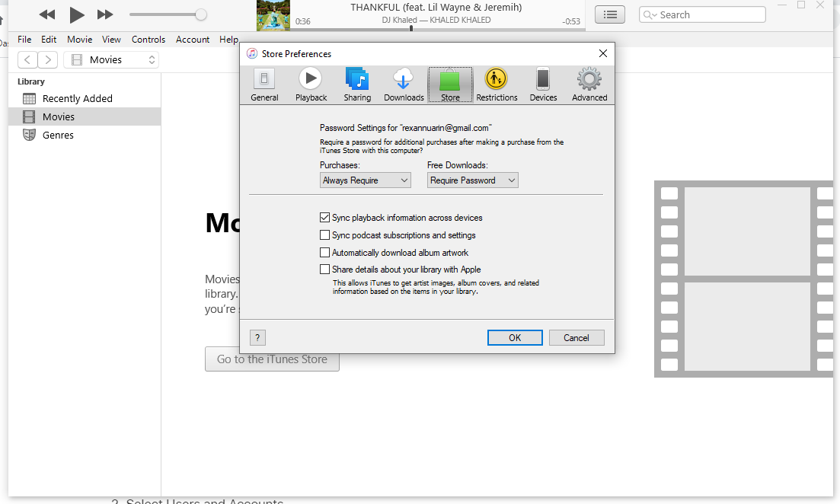Open the Controls menu
The height and width of the screenshot is (504, 840).
[x=149, y=40]
